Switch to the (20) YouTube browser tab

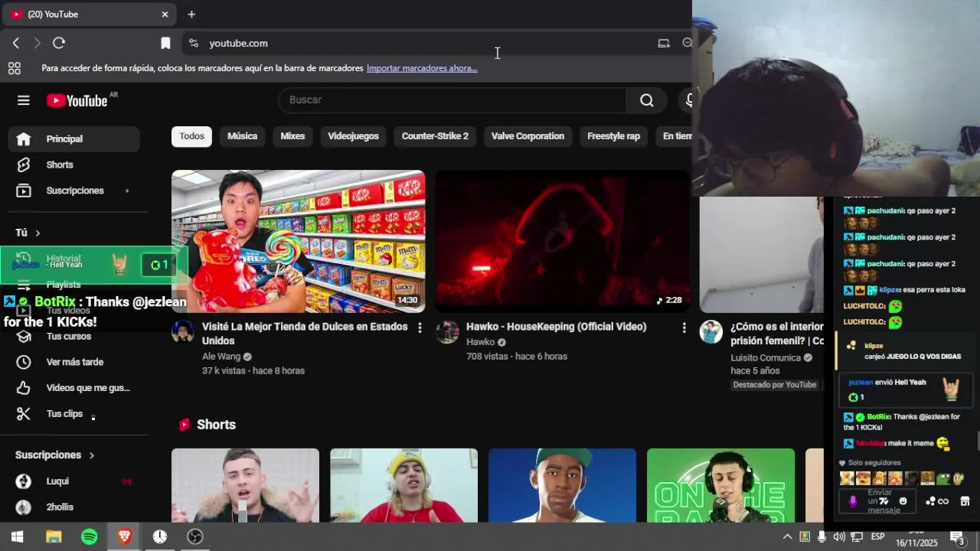(x=88, y=15)
